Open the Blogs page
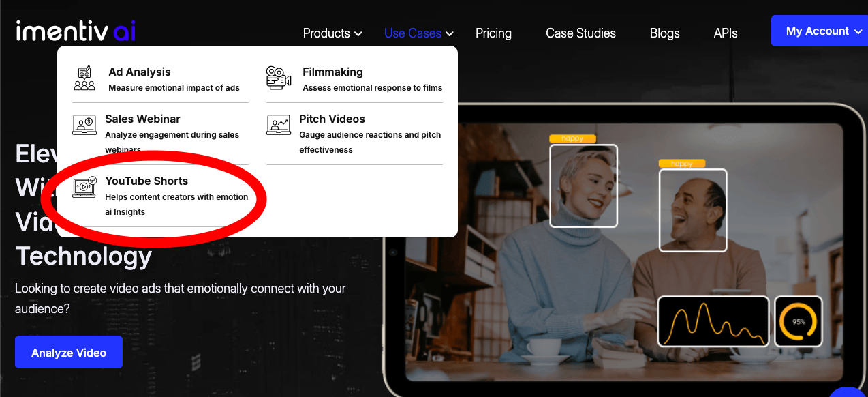The height and width of the screenshot is (397, 868). 664,33
